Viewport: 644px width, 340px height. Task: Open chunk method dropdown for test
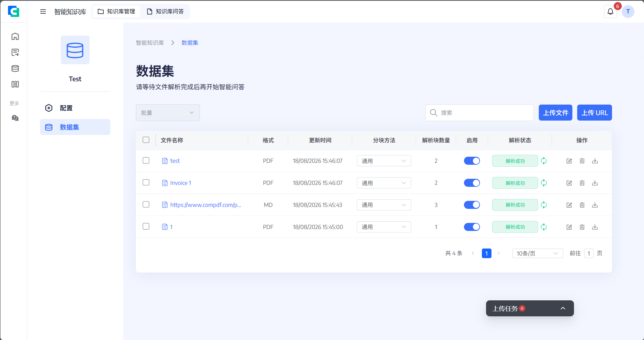[384, 161]
